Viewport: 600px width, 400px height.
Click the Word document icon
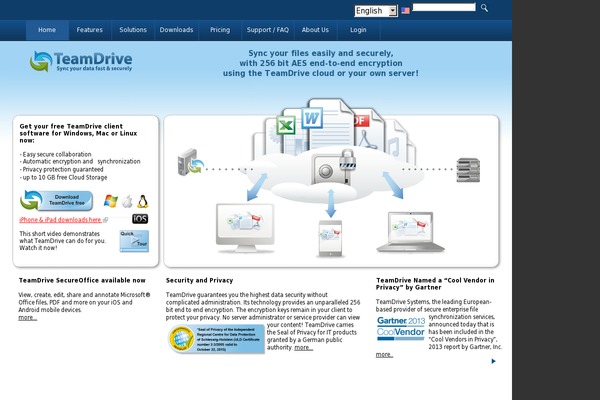[x=312, y=118]
